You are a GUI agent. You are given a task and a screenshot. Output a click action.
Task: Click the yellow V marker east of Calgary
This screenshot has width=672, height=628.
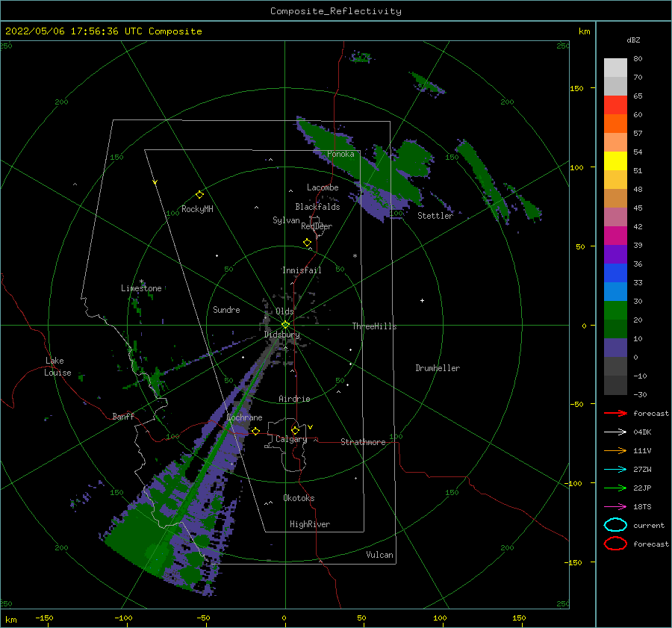(x=311, y=427)
